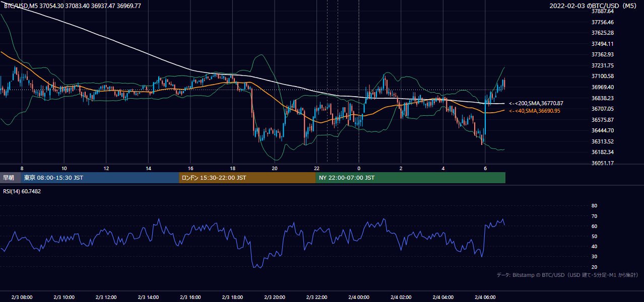Click the price axis value 36838.23
Viewport: 644px width, 302px height.
tap(603, 98)
